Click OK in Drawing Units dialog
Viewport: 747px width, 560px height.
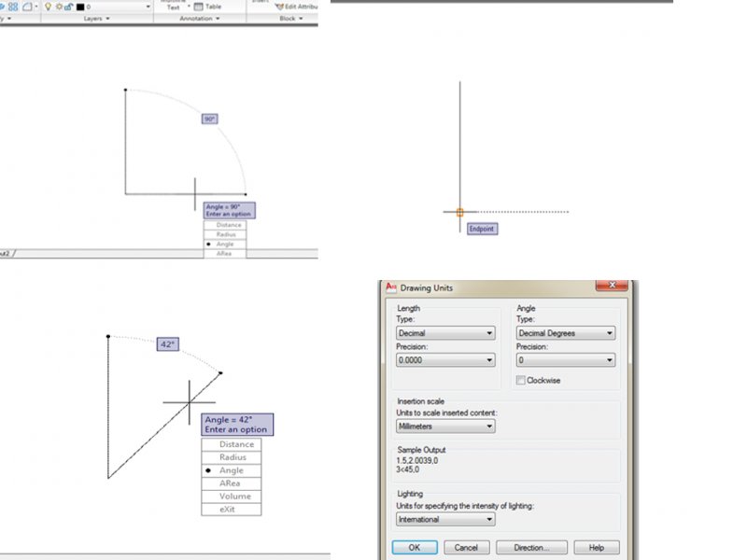pyautogui.click(x=415, y=548)
